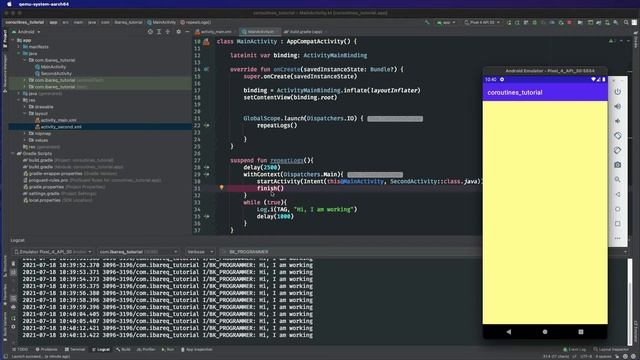Click MainActivity breadcrumb in navigation bar
Viewport: 640px width, 360px height.
[x=162, y=22]
